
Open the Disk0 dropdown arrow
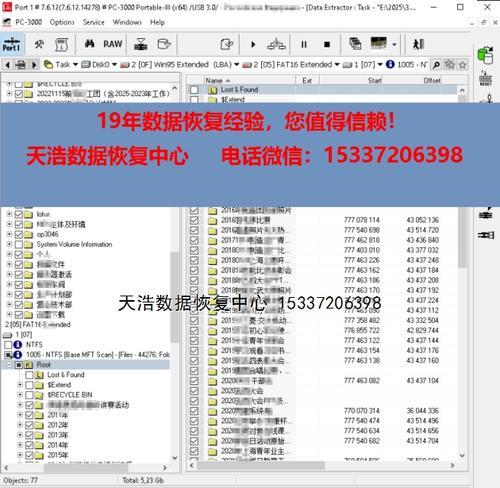114,64
